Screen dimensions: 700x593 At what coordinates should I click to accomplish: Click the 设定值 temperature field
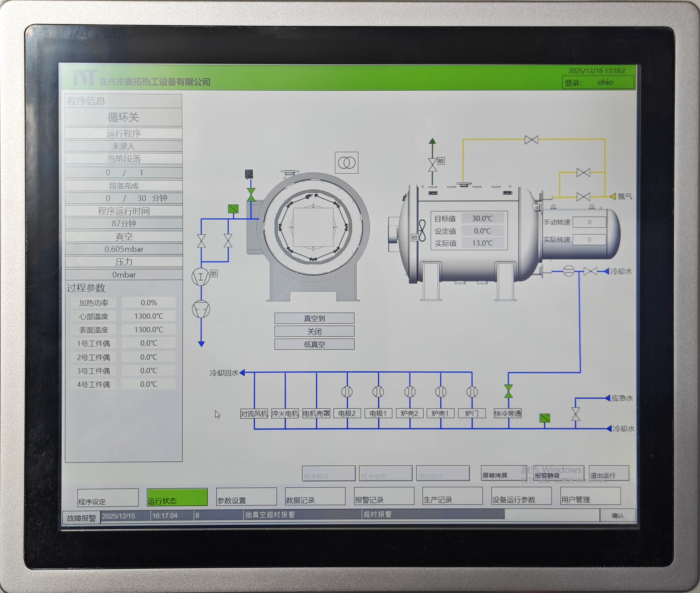(482, 231)
